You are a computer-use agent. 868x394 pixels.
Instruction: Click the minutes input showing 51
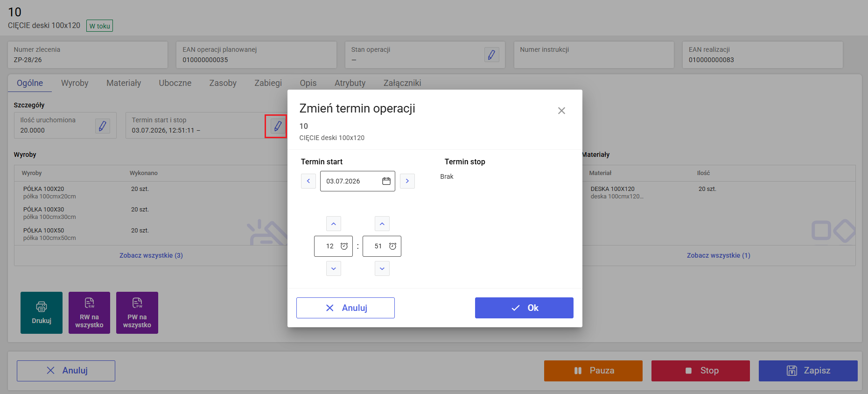[x=382, y=246]
